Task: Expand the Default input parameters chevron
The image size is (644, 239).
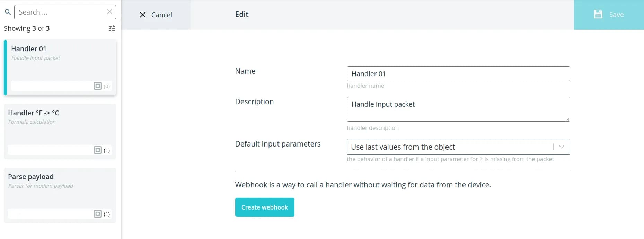Action: 562,147
